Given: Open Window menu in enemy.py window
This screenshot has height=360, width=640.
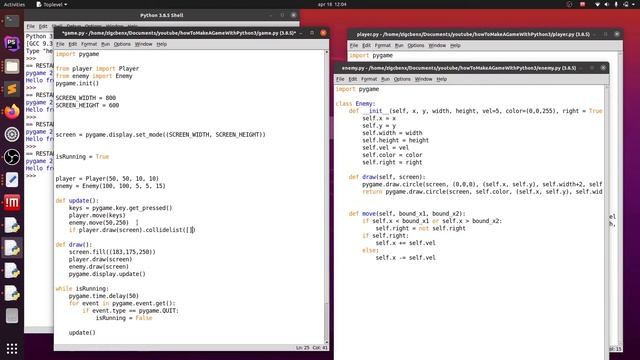Looking at the screenshot, I should pos(423,79).
